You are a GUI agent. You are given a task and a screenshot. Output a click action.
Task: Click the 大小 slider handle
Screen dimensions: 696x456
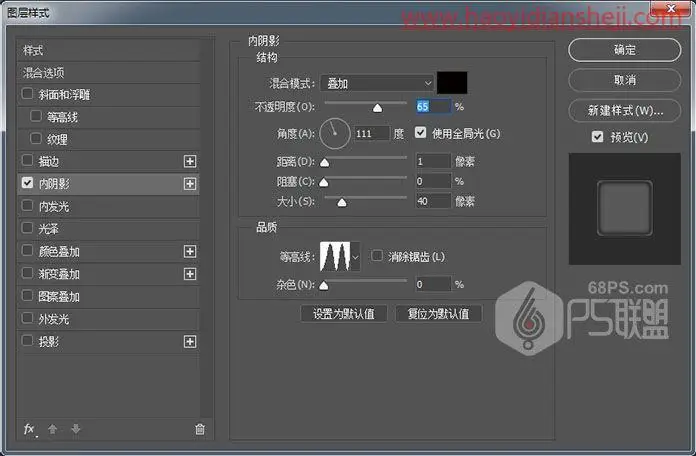click(342, 202)
